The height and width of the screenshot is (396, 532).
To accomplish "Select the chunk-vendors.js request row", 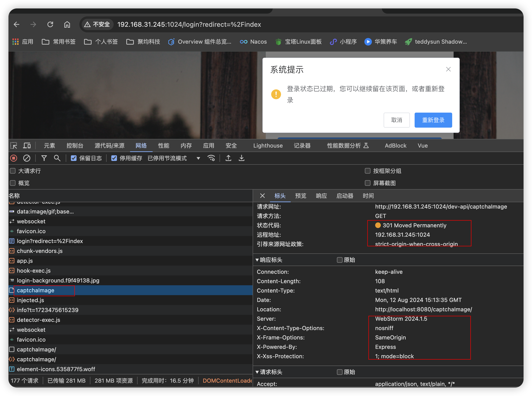I will (131, 251).
